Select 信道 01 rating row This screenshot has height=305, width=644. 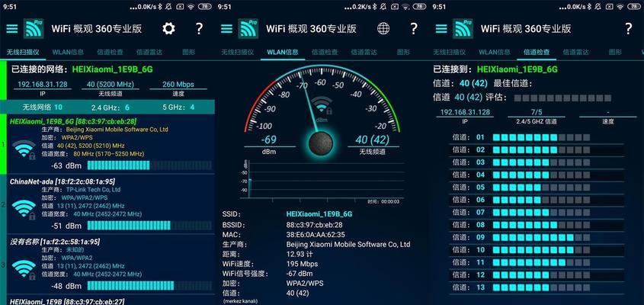coord(537,137)
